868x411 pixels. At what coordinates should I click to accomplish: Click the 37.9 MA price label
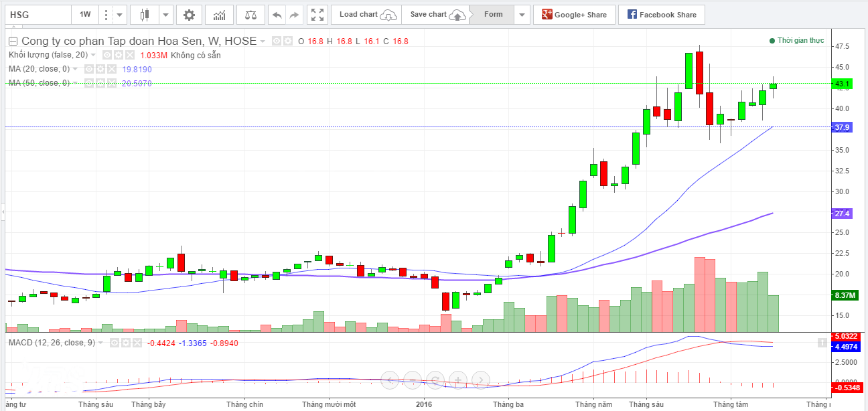click(x=841, y=127)
